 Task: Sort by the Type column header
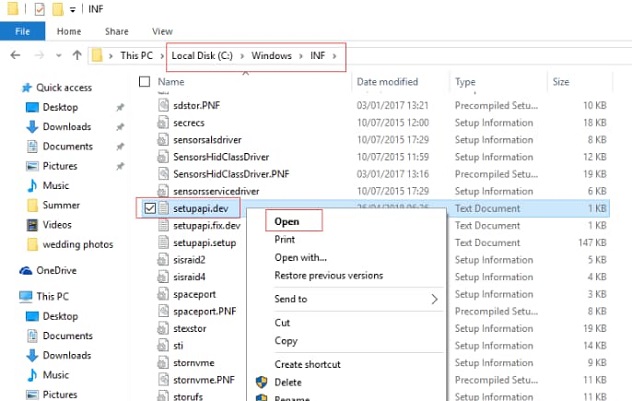tap(465, 82)
